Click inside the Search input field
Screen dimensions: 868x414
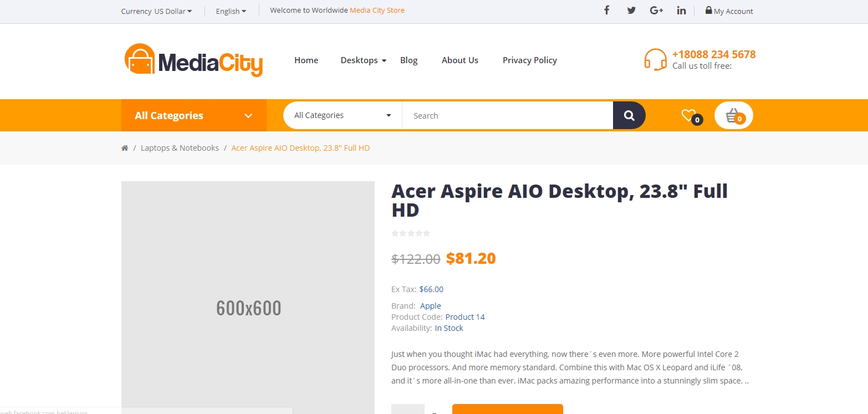click(x=508, y=115)
